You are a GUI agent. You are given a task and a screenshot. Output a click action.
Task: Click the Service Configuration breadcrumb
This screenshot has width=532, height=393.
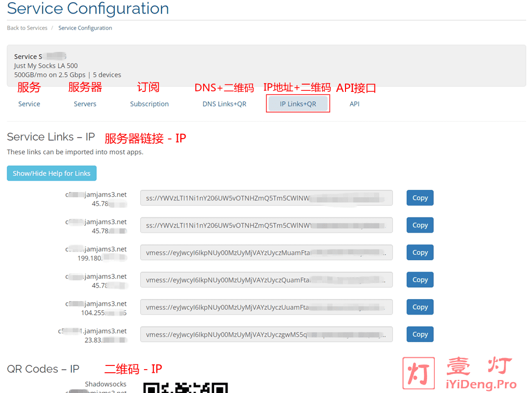pos(85,28)
